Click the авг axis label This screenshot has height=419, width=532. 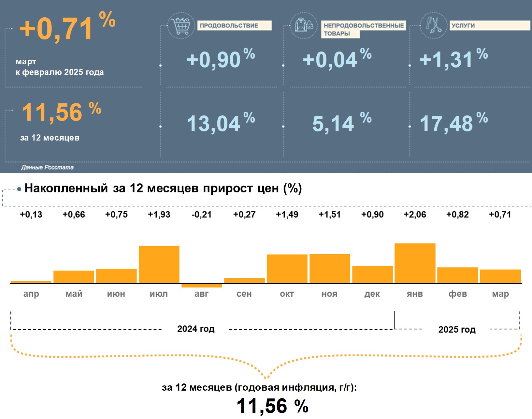coord(201,294)
